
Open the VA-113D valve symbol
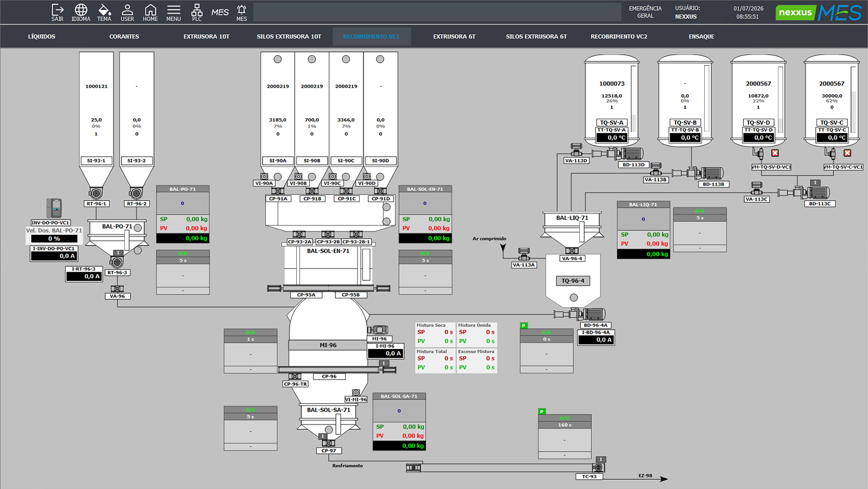[x=576, y=149]
